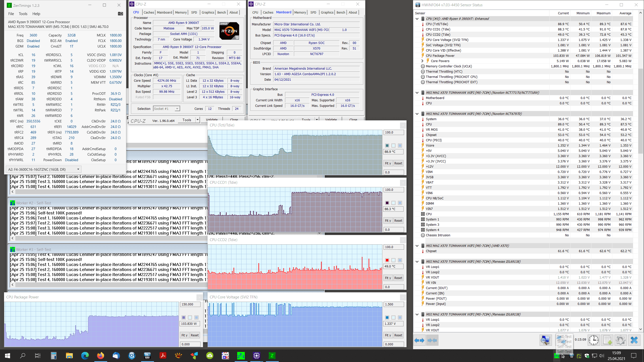The width and height of the screenshot is (644, 362).
Task: Switch to Memory tab in left CPU-Z
Action: tap(181, 12)
